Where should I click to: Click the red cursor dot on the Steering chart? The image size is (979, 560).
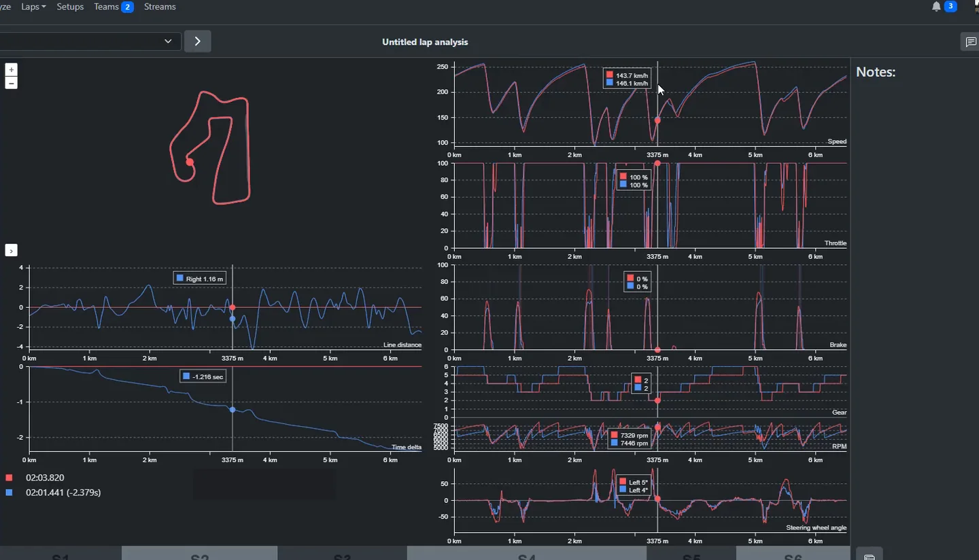(657, 499)
